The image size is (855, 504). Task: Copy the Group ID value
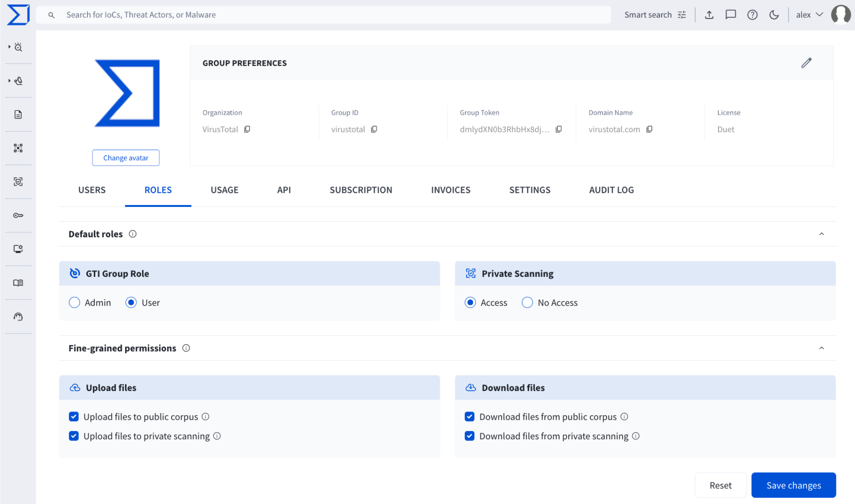374,129
